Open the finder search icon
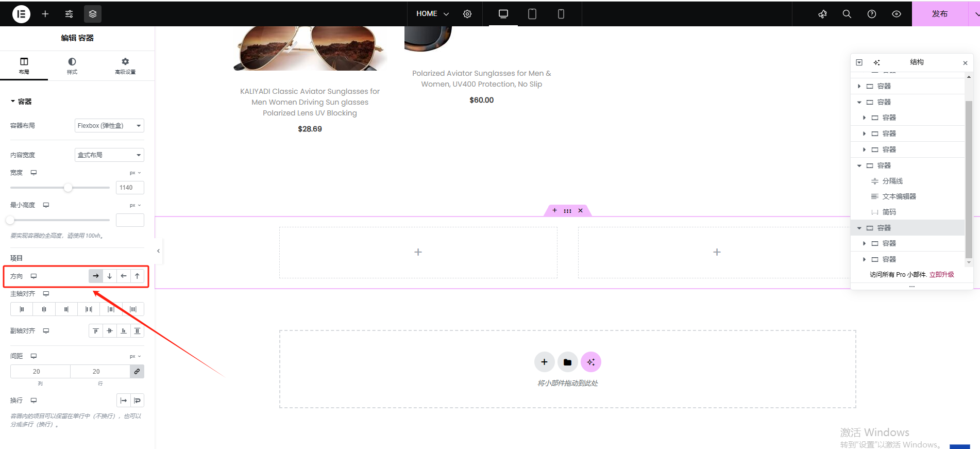Screen dimensions: 980x449 click(847, 14)
